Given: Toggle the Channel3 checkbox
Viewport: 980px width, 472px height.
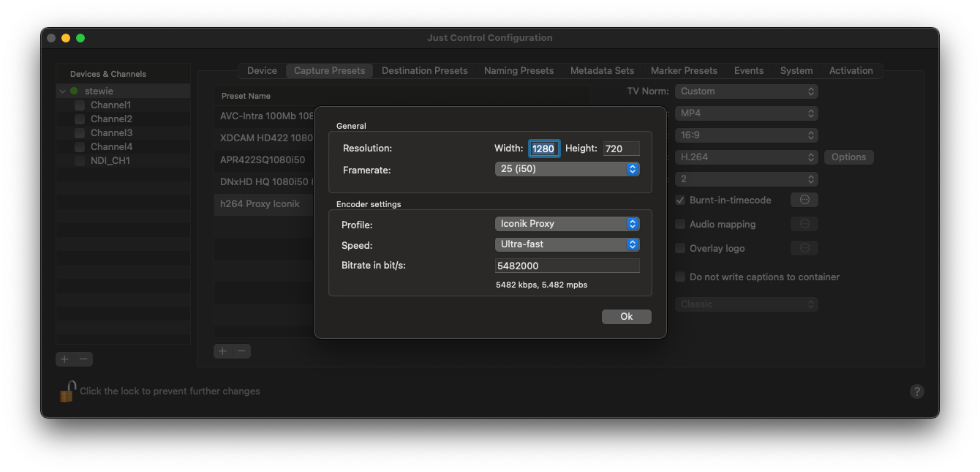Looking at the screenshot, I should (x=80, y=133).
